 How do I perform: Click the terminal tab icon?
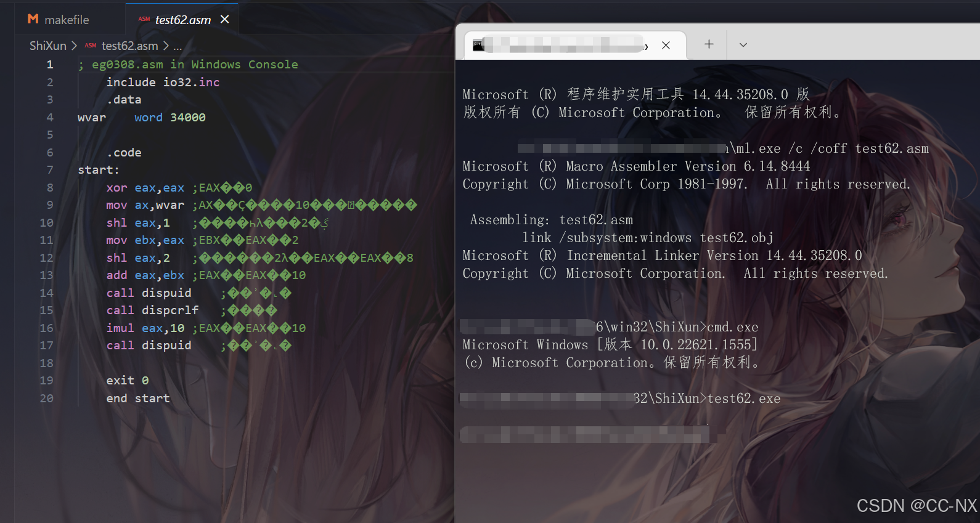(478, 45)
